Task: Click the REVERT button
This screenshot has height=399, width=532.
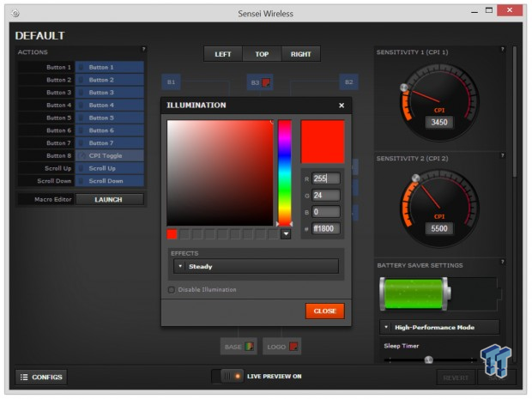Action: pos(456,378)
